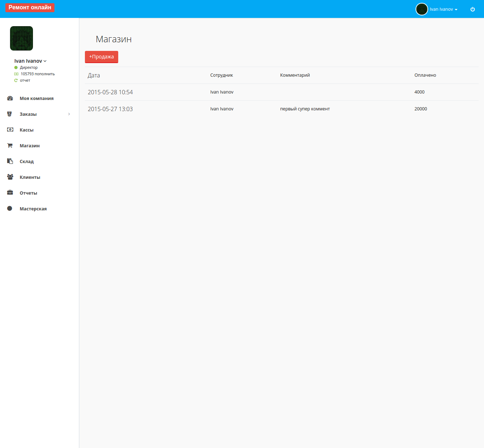The image size is (484, 448).
Task: Click the small round avatar in top bar
Action: tap(422, 9)
